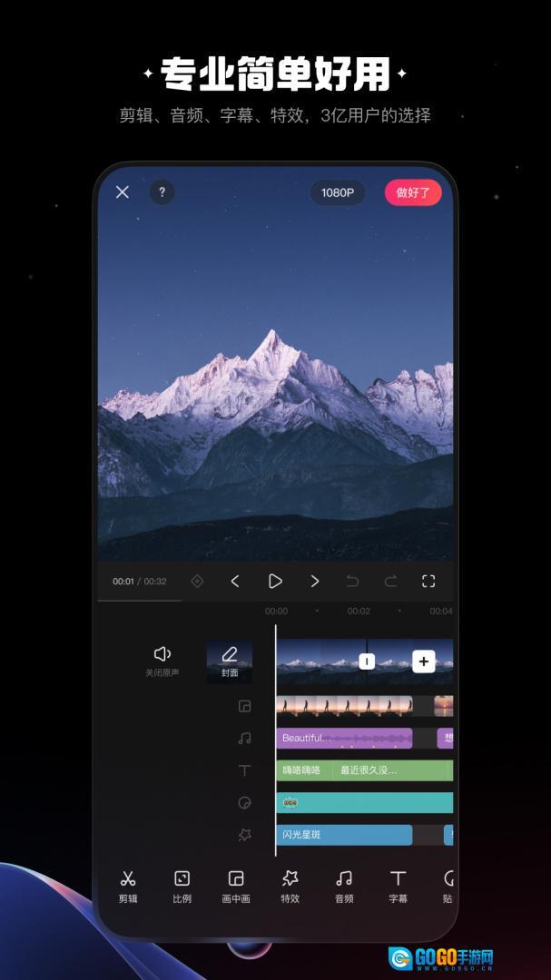This screenshot has width=551, height=980.
Task: Open the 1080P resolution selector
Action: pos(337,192)
